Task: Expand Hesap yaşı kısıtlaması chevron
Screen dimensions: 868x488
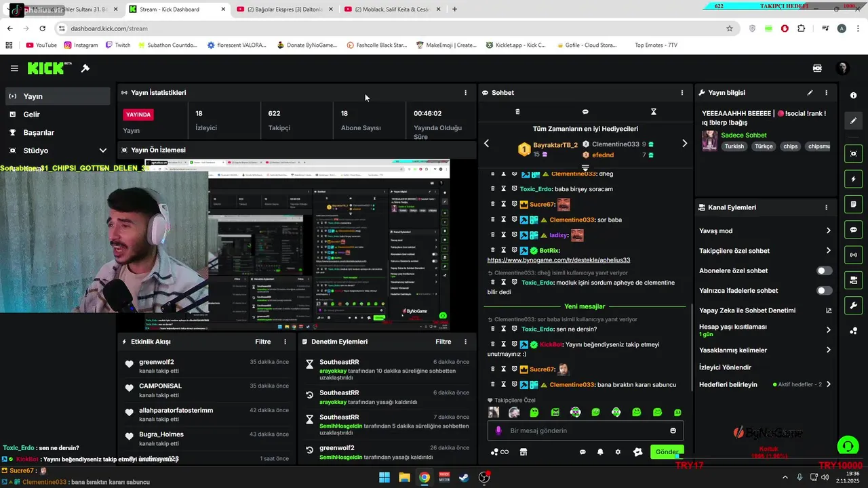Action: click(829, 330)
